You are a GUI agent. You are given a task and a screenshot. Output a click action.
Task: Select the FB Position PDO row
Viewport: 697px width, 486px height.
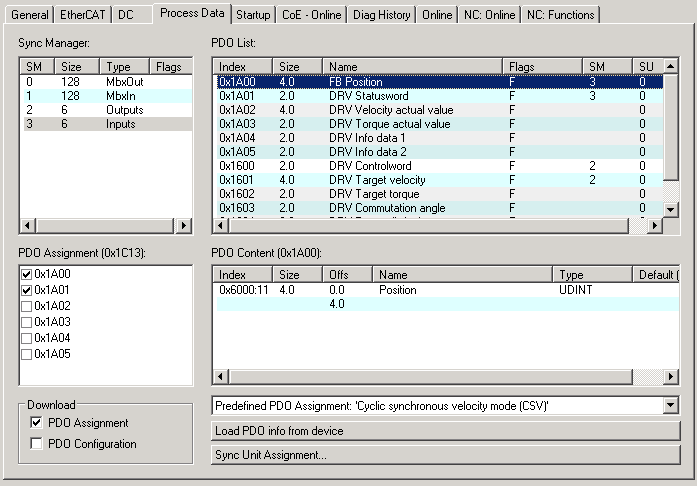tap(439, 82)
